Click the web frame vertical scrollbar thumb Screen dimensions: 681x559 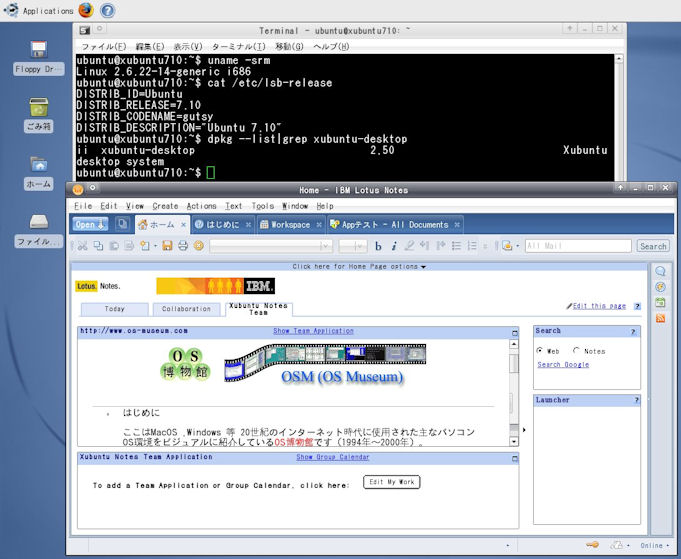(x=513, y=363)
